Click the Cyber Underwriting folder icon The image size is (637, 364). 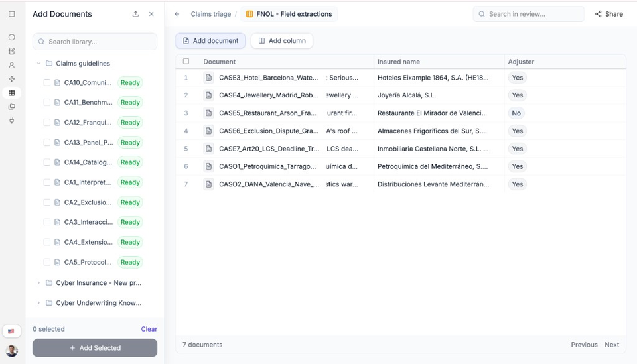(x=49, y=303)
